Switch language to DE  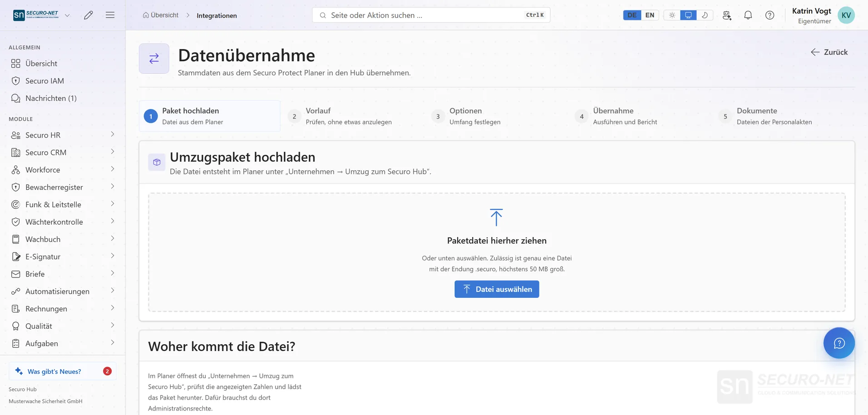coord(632,15)
